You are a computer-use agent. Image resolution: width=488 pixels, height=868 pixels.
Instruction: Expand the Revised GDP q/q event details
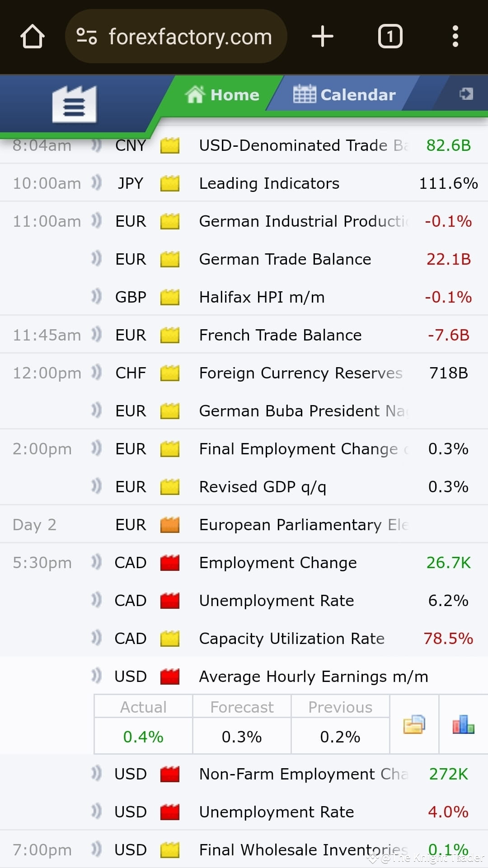click(263, 487)
